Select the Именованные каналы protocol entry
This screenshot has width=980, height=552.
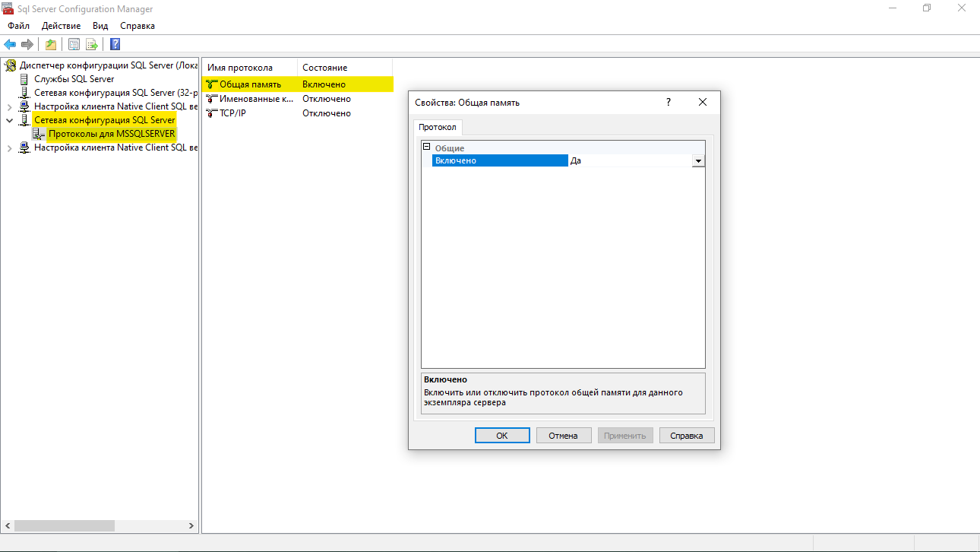point(255,99)
